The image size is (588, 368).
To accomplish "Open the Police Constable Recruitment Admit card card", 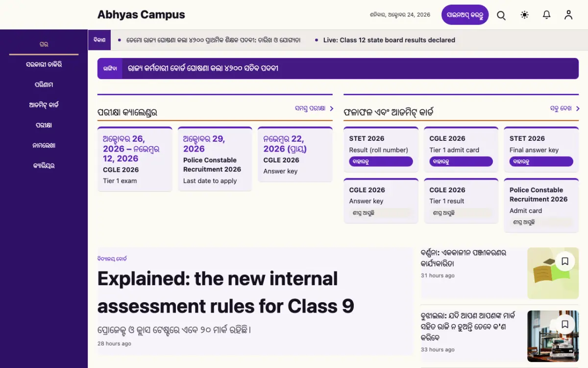I will click(541, 206).
